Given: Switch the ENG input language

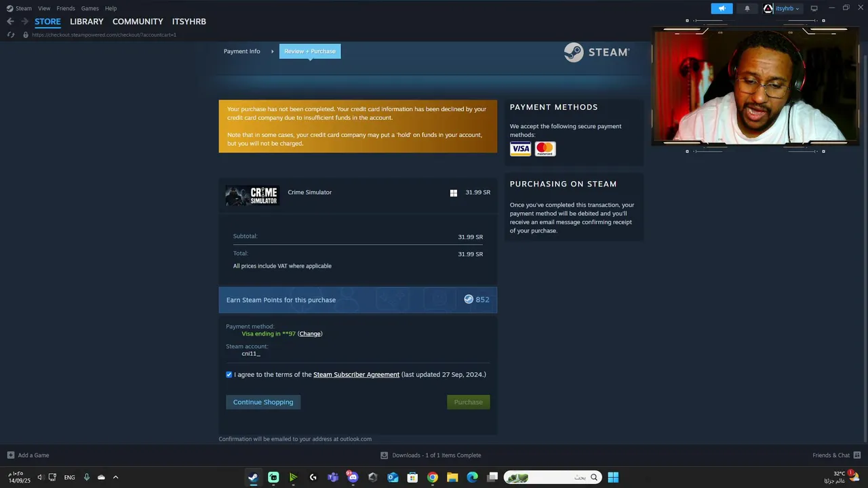Looking at the screenshot, I should (x=70, y=478).
